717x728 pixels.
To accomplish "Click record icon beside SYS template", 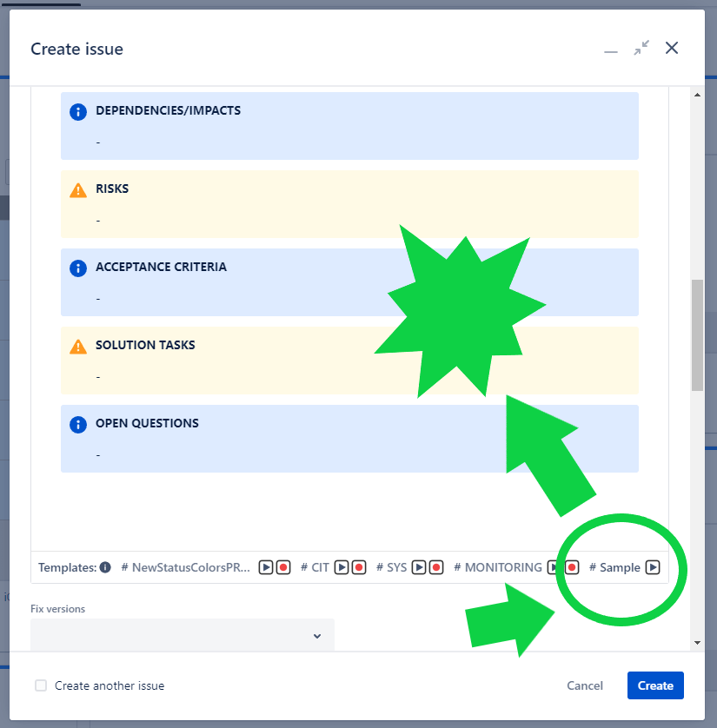I will point(436,567).
